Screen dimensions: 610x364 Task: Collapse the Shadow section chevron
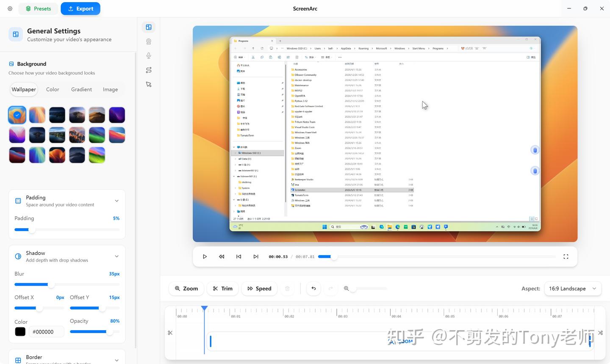(116, 256)
